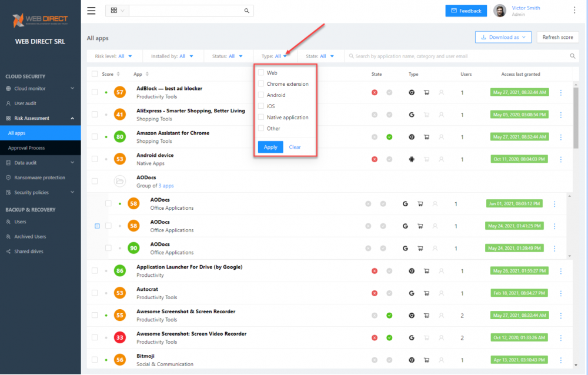This screenshot has width=588, height=375.
Task: Open the Download as dropdown
Action: 503,37
